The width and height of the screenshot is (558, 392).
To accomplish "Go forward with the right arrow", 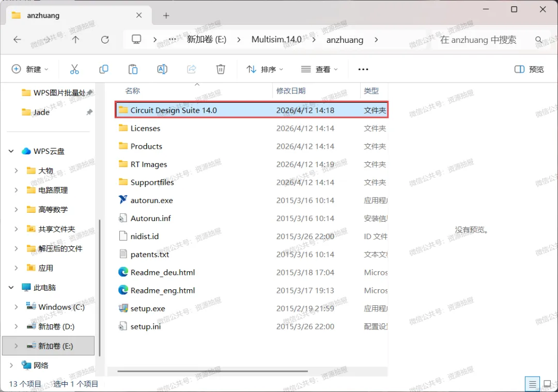I will pyautogui.click(x=47, y=39).
